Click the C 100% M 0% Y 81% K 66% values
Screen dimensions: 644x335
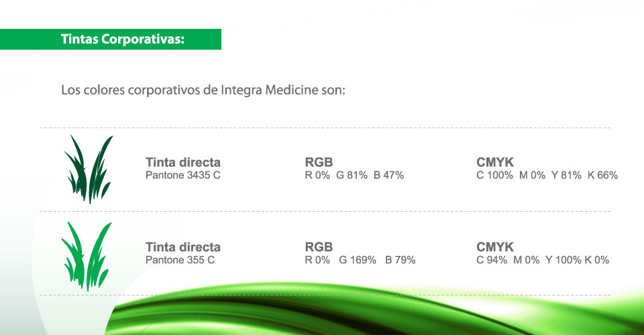coord(547,176)
